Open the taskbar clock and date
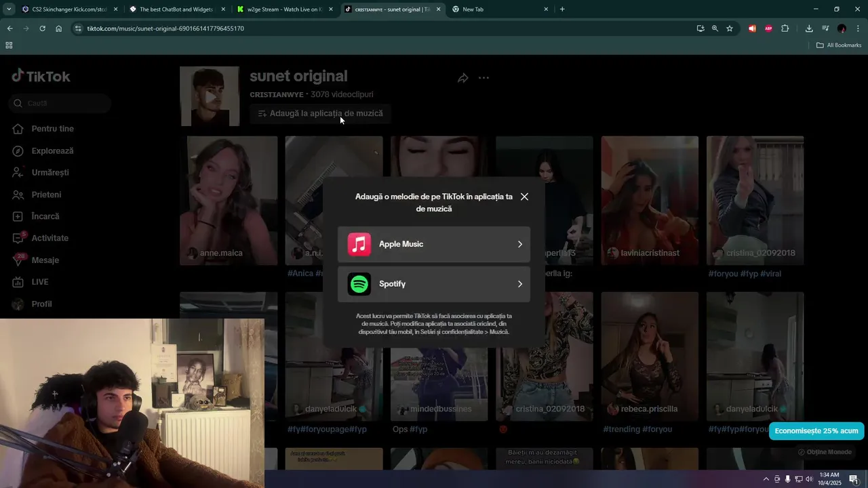This screenshot has height=488, width=868. [x=829, y=479]
